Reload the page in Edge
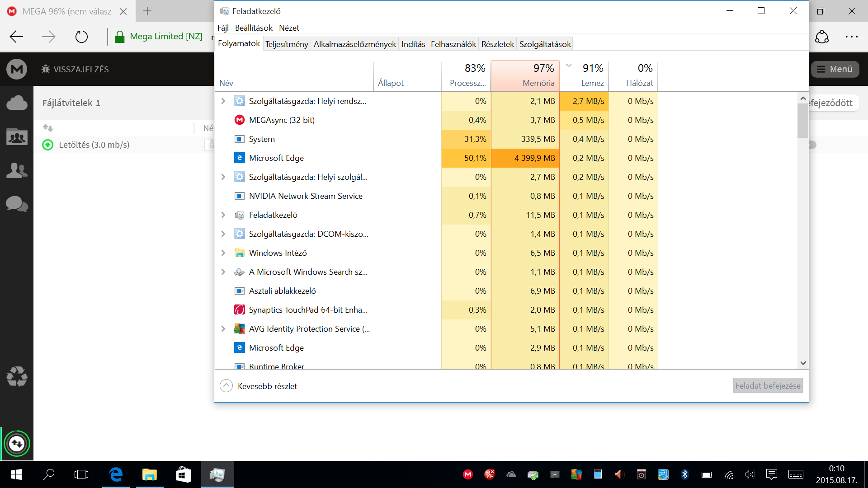Image resolution: width=868 pixels, height=488 pixels. click(x=81, y=37)
